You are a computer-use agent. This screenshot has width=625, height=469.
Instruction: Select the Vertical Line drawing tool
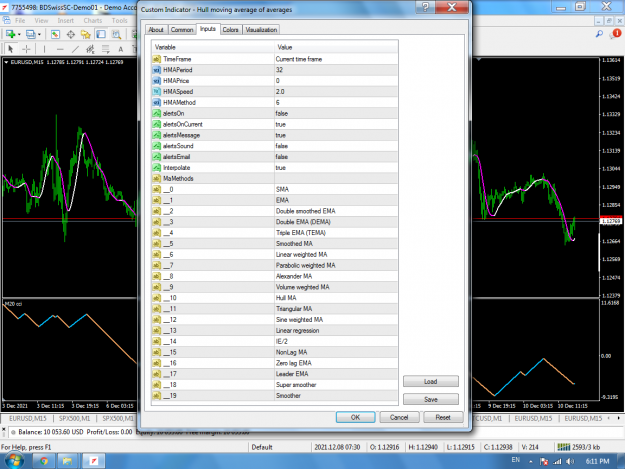(x=44, y=49)
